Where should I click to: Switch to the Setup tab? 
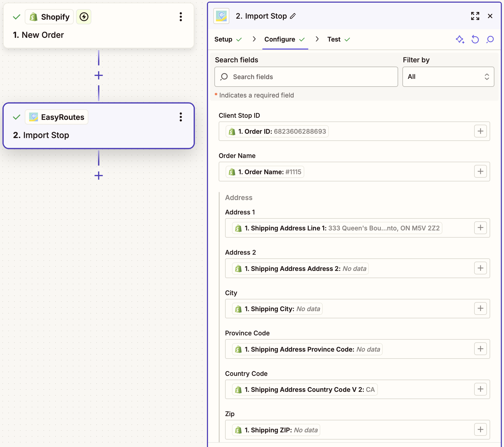coord(228,39)
